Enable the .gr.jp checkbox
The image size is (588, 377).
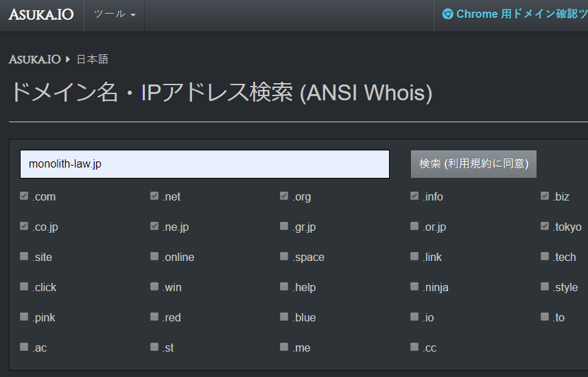click(x=284, y=226)
